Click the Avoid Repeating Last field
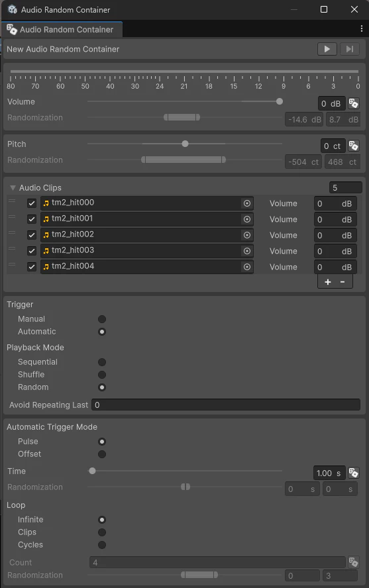This screenshot has width=369, height=588. (226, 405)
